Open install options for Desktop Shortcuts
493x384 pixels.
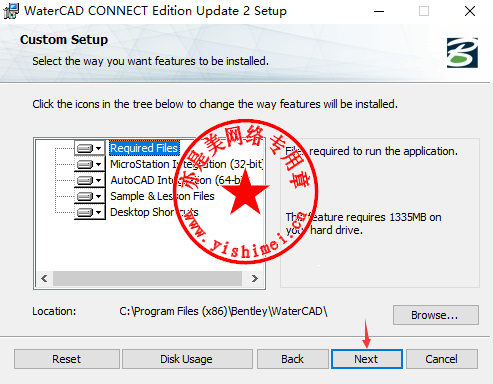tap(89, 212)
